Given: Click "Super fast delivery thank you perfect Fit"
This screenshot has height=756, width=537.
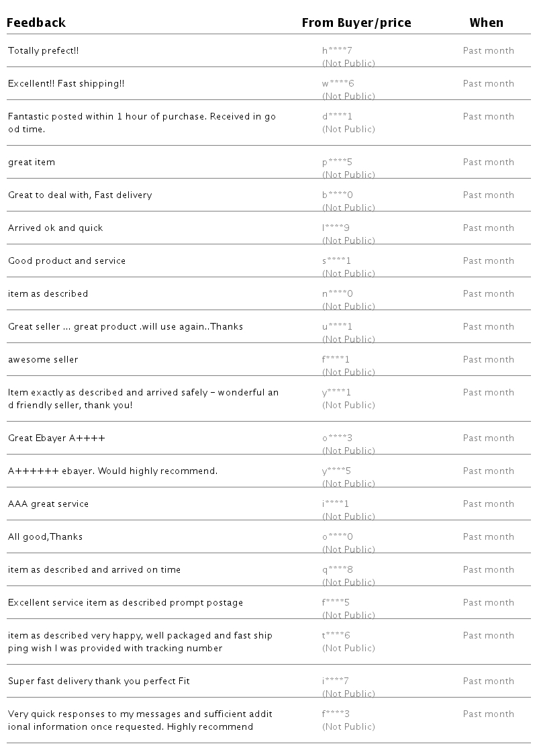Looking at the screenshot, I should click(99, 681).
